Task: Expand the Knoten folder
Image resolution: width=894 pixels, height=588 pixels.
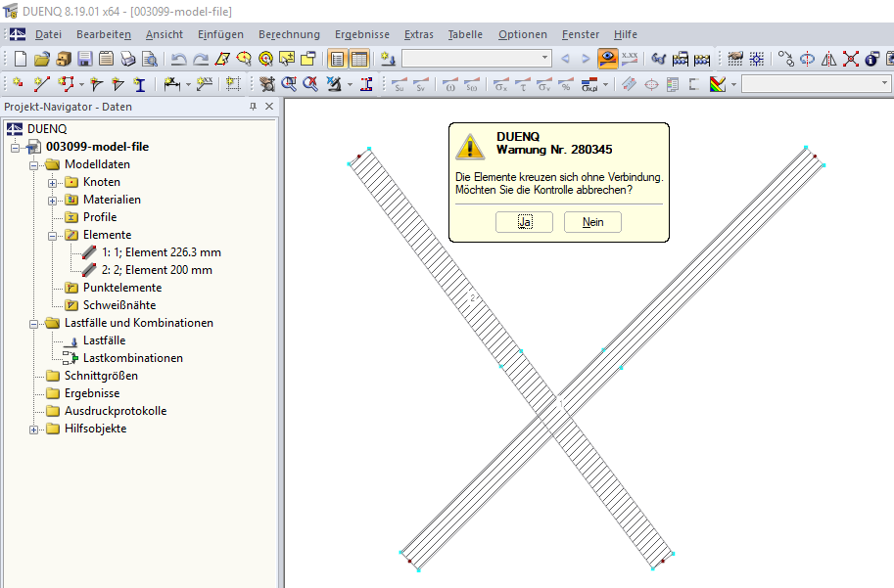Action: [x=52, y=183]
